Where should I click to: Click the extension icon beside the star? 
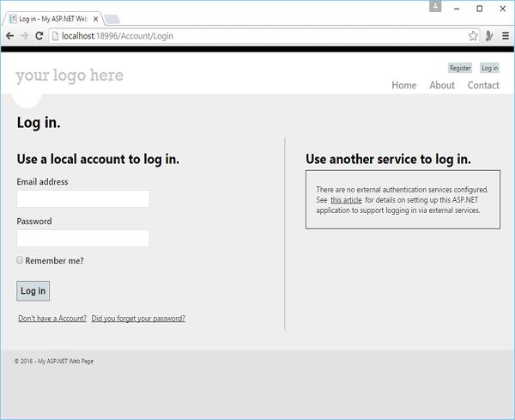(489, 36)
